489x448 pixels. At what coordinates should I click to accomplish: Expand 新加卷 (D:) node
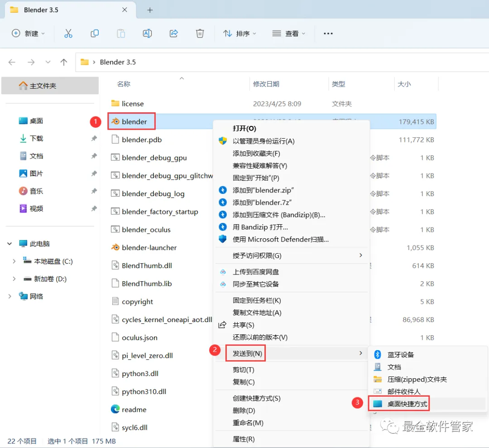[14, 279]
